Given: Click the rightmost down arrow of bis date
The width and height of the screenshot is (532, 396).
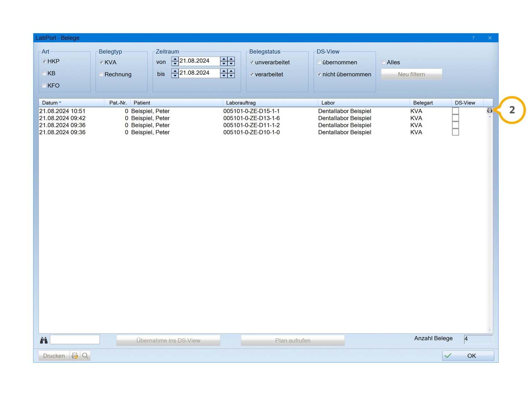Looking at the screenshot, I should 231,76.
